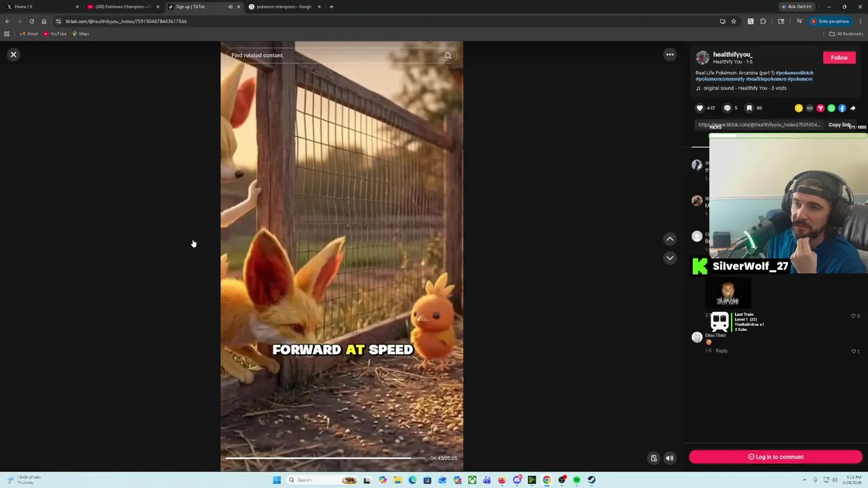Open a new browser tab with plus
Image resolution: width=868 pixels, height=488 pixels.
tap(331, 7)
